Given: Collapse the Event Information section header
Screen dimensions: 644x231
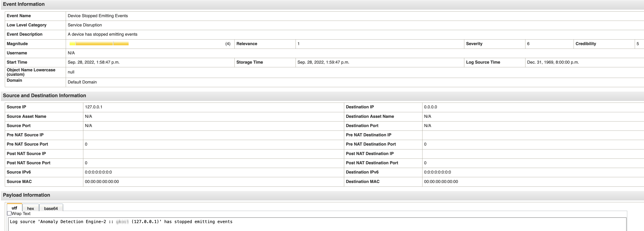Looking at the screenshot, I should pyautogui.click(x=24, y=4).
